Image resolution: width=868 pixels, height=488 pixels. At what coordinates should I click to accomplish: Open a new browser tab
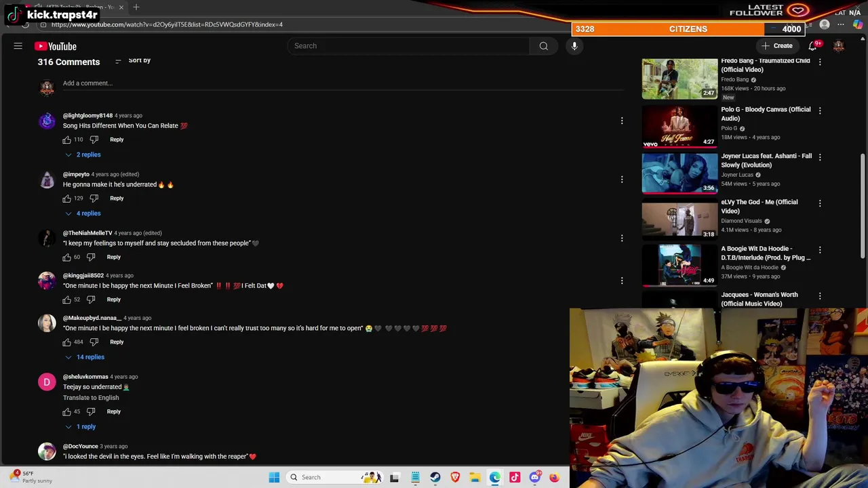click(136, 7)
